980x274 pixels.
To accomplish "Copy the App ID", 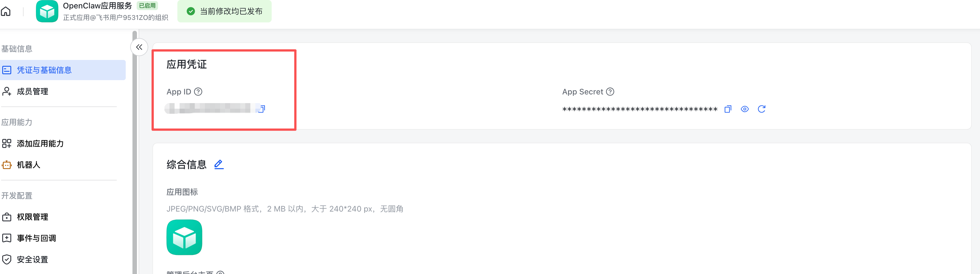I will click(x=261, y=109).
